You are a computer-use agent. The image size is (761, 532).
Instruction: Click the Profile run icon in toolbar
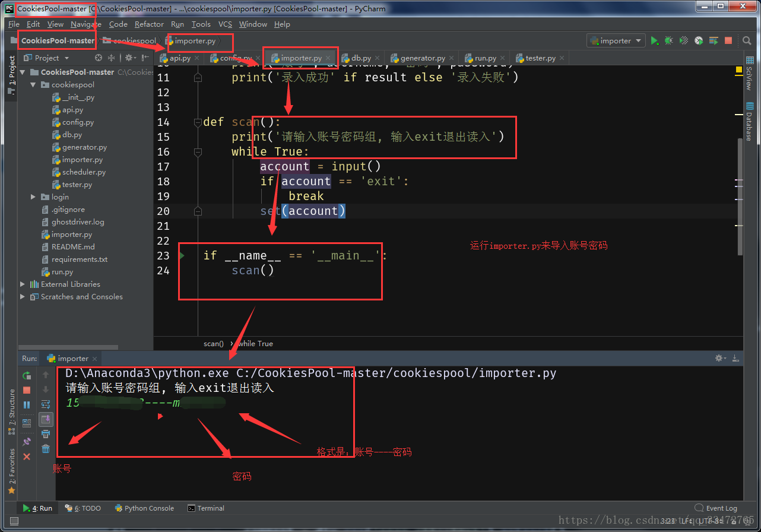point(699,40)
